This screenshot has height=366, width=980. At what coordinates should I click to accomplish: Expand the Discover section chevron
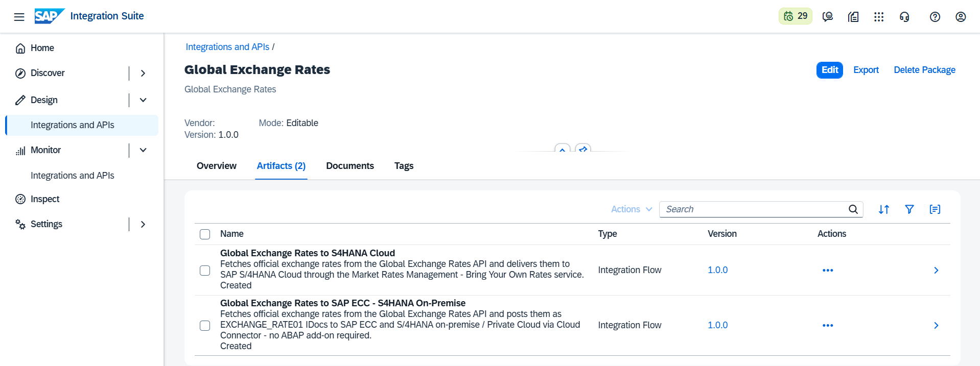pos(143,74)
